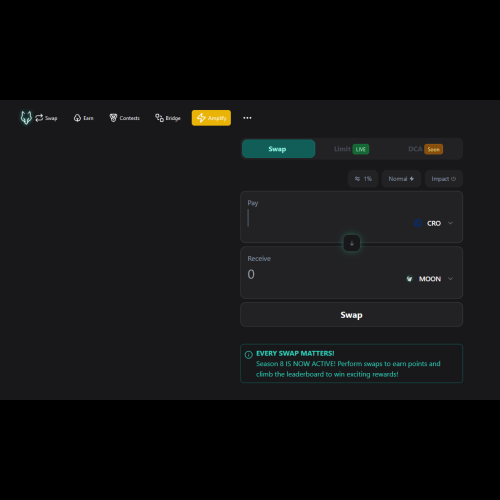Screen dimensions: 500x500
Task: Toggle the Impact power option
Action: [444, 179]
